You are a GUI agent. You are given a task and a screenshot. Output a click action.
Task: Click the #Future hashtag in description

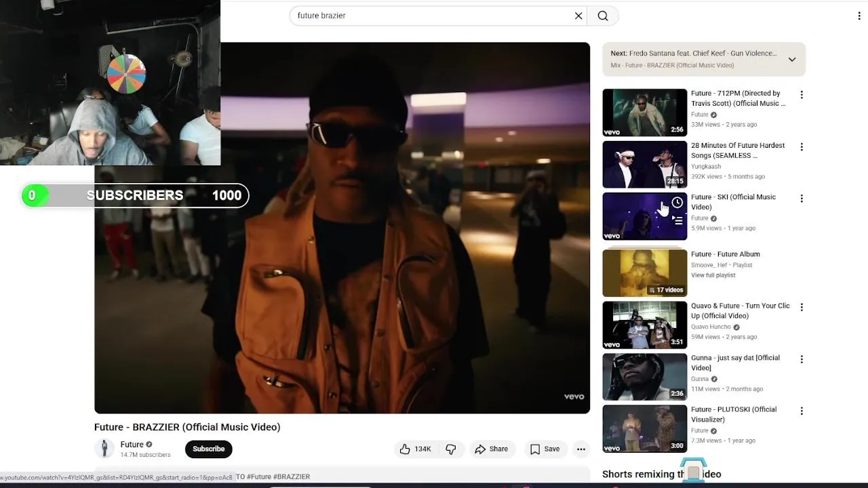259,476
